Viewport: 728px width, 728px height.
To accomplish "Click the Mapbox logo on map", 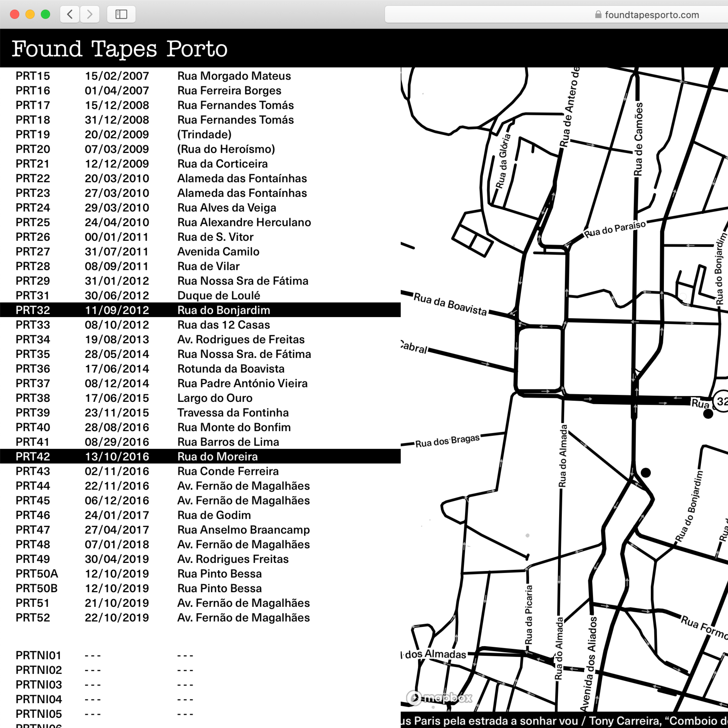I will click(439, 698).
